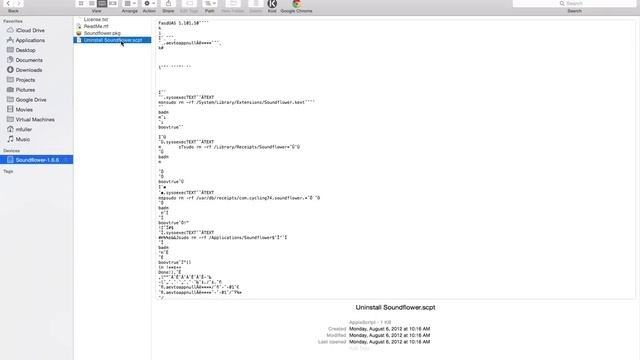The height and width of the screenshot is (360, 640).
Task: Go forward with the forward arrow
Action: click(x=18, y=3)
